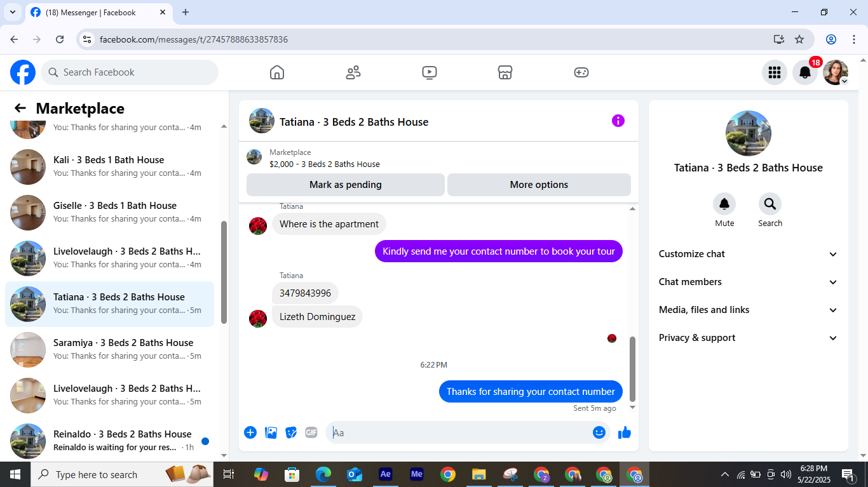Click the Tatiana chat title in header

click(x=354, y=122)
